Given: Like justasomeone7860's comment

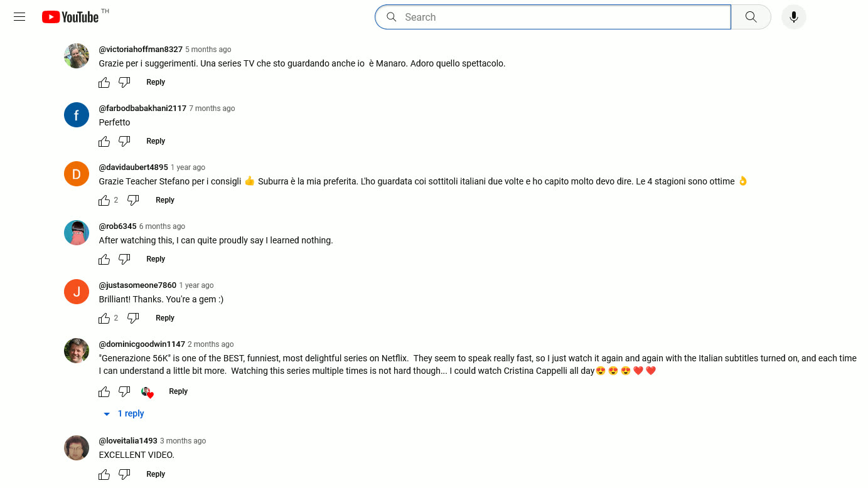Looking at the screenshot, I should pyautogui.click(x=104, y=318).
